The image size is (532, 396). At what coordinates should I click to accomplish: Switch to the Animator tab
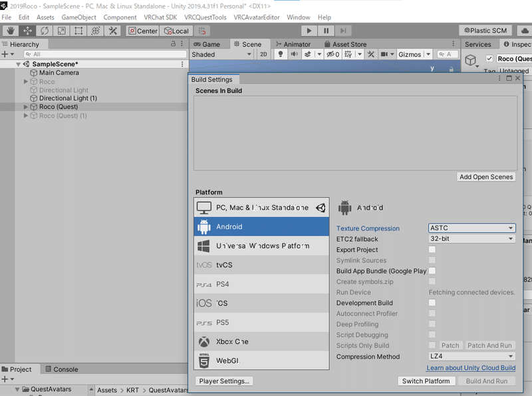tap(293, 44)
